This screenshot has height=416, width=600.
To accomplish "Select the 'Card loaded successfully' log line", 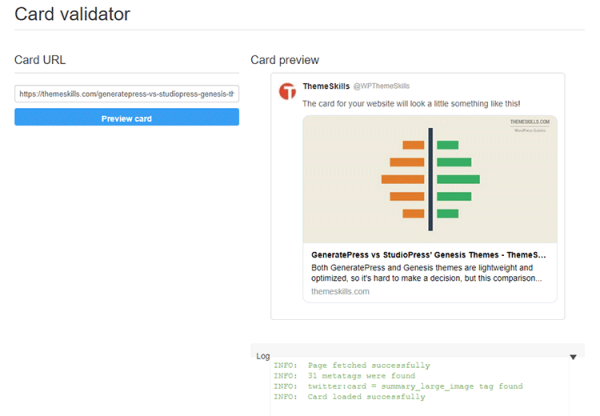I will click(x=366, y=397).
